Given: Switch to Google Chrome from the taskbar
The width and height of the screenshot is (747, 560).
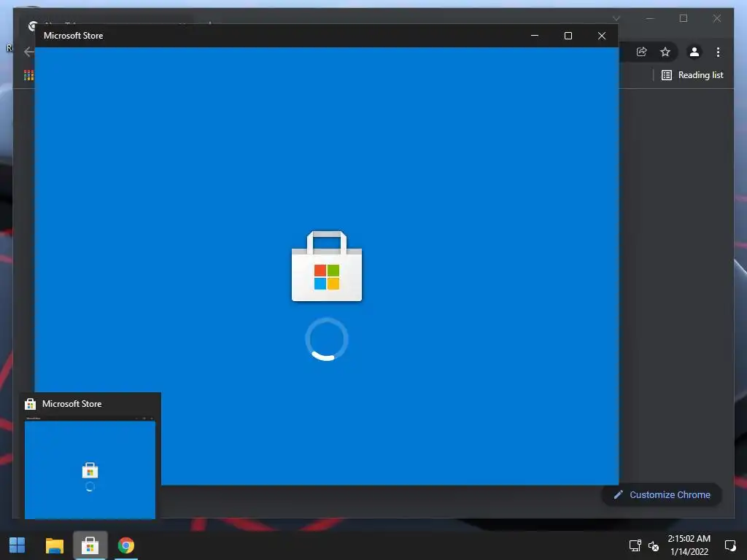Looking at the screenshot, I should 126,545.
